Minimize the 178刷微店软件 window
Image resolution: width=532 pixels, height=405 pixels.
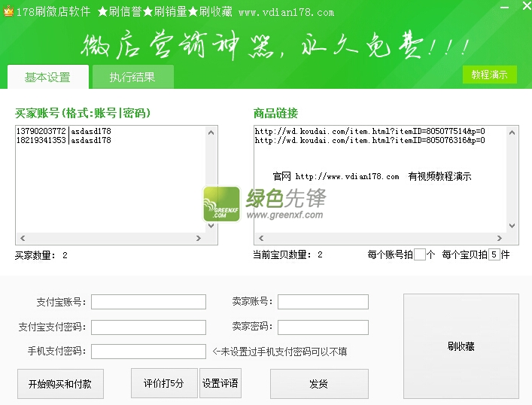[504, 8]
